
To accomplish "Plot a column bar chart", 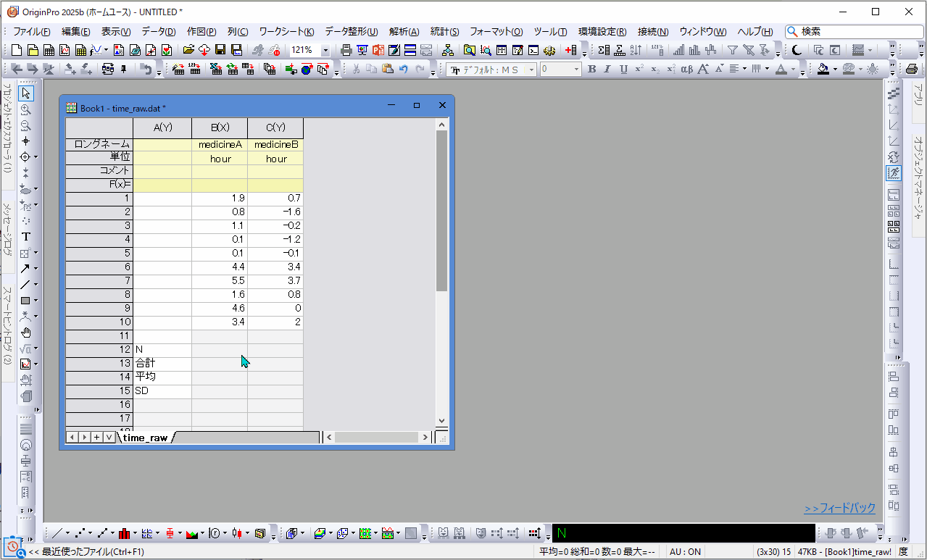I will (125, 533).
